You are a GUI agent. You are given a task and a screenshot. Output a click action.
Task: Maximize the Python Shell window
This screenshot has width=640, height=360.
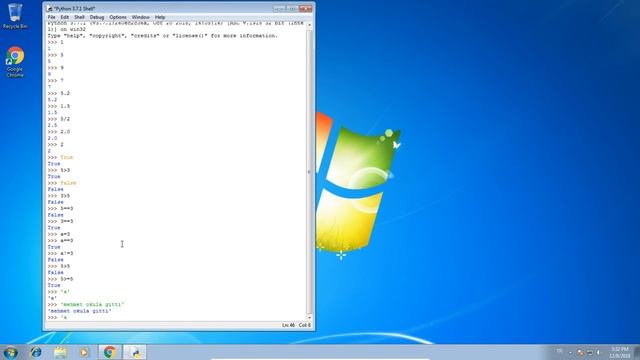point(292,8)
